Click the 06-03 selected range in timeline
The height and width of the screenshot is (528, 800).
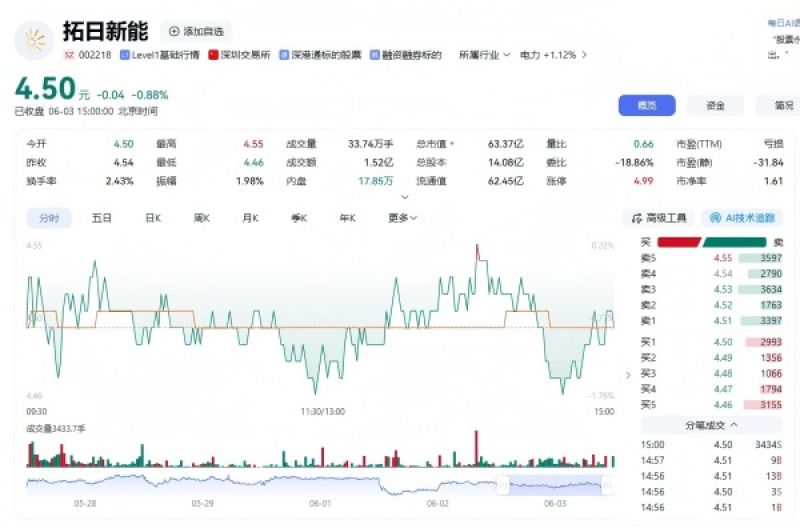click(x=555, y=485)
